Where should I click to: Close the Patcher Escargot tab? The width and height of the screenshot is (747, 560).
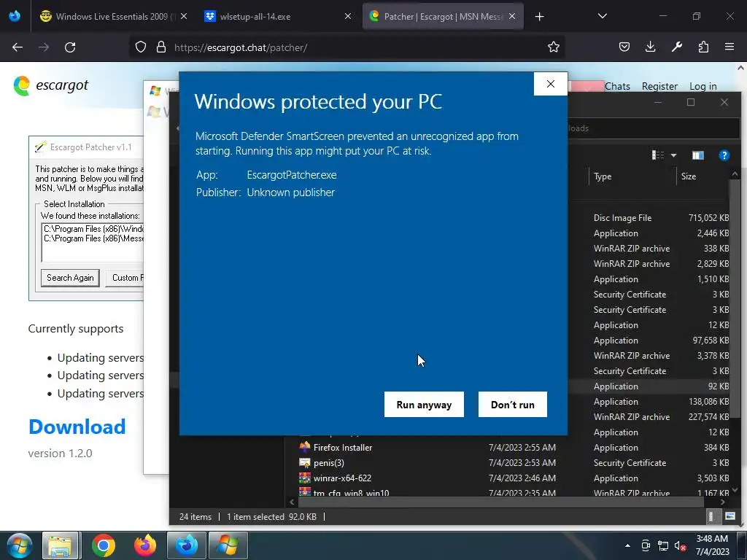click(512, 16)
